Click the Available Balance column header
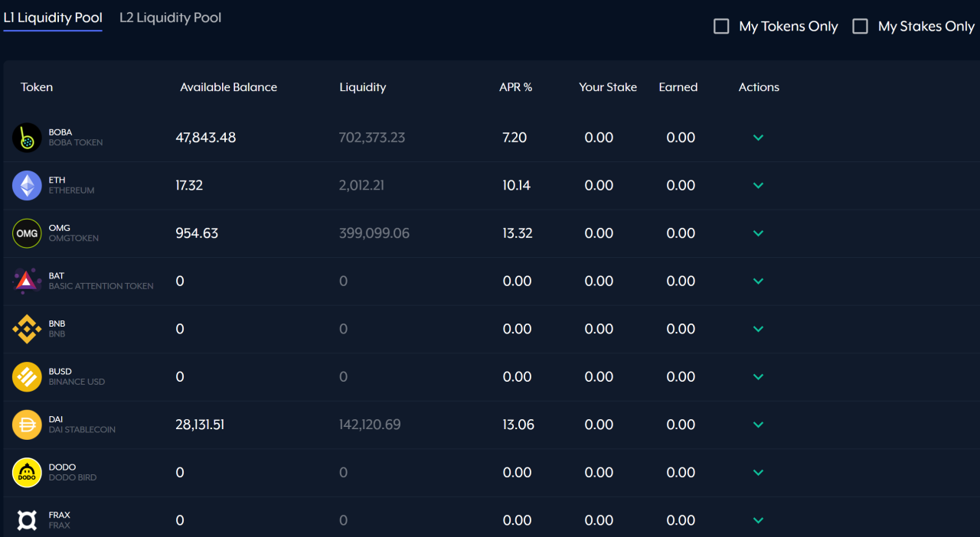The height and width of the screenshot is (537, 980). pos(228,87)
